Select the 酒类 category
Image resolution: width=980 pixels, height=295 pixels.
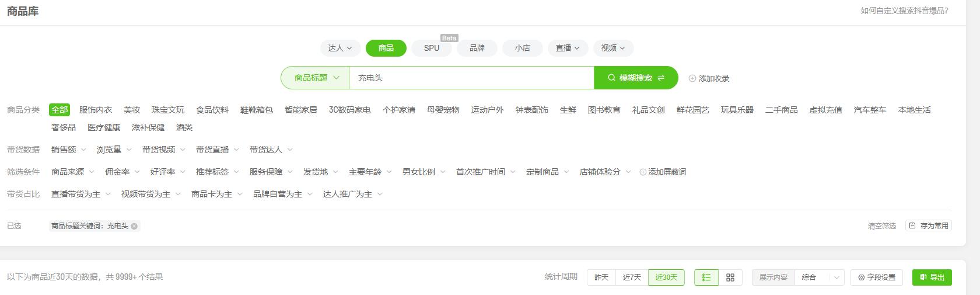[x=184, y=127]
